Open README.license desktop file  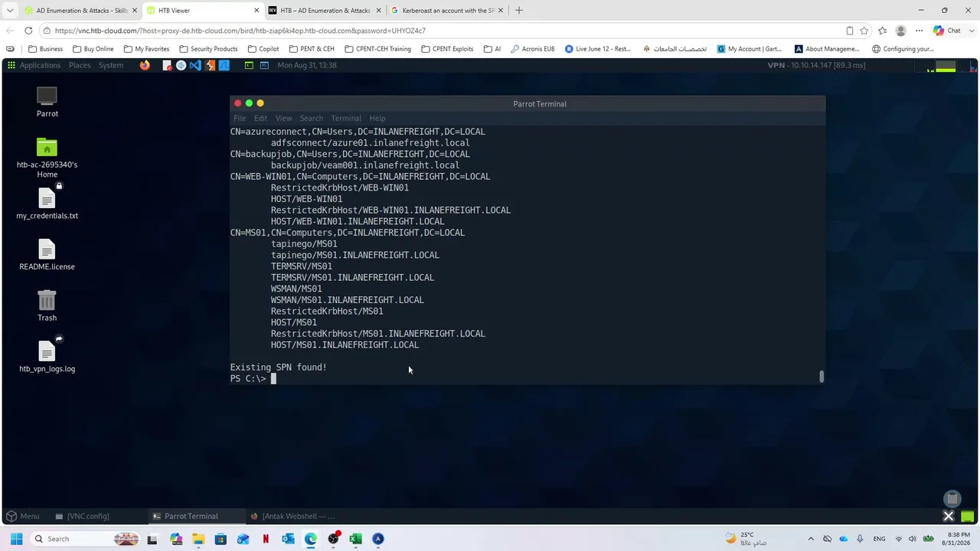click(47, 254)
